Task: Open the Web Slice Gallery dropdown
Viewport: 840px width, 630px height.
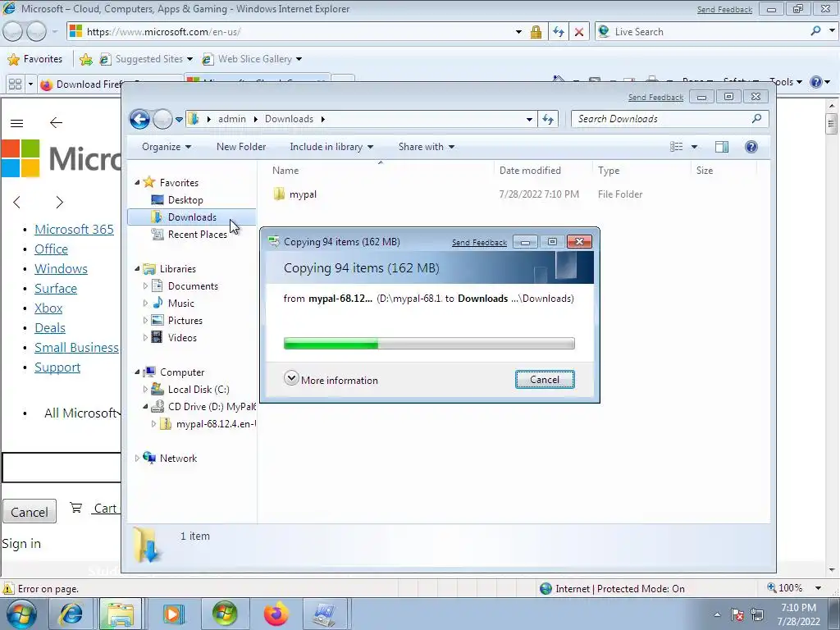Action: (299, 59)
